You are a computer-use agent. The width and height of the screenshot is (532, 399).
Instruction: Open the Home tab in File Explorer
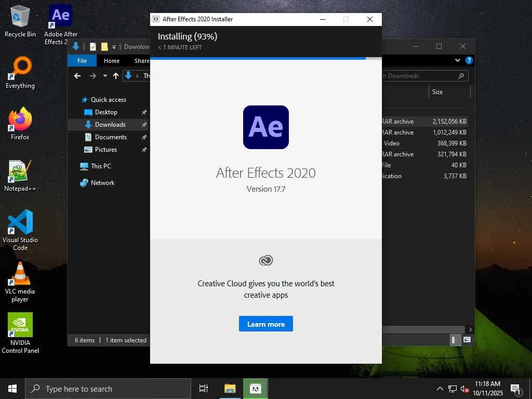[x=112, y=61]
